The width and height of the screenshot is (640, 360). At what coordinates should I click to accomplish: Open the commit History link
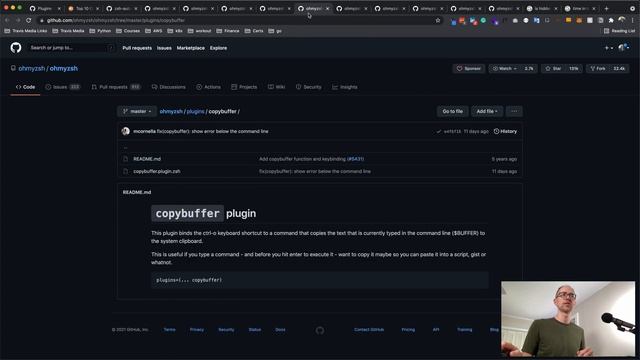click(505, 131)
